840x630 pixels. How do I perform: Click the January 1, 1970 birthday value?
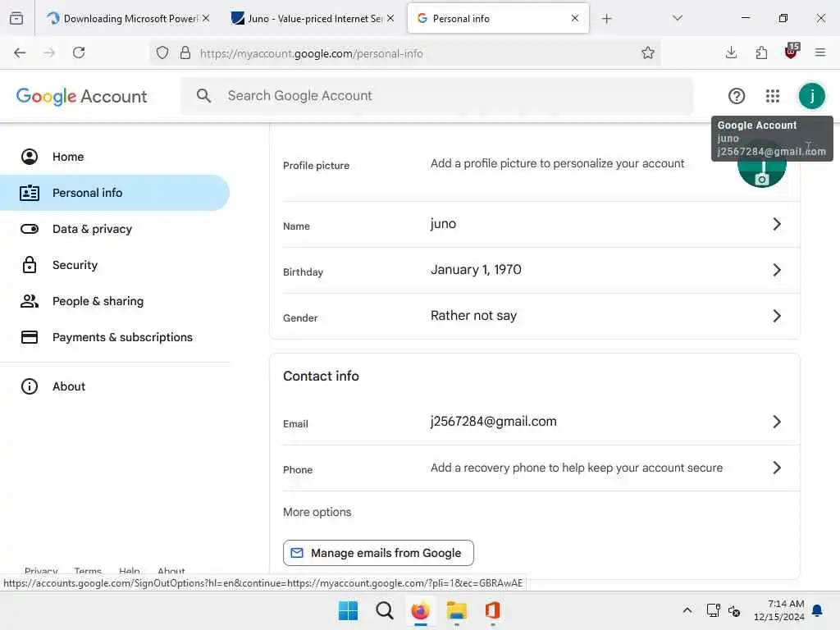476,269
